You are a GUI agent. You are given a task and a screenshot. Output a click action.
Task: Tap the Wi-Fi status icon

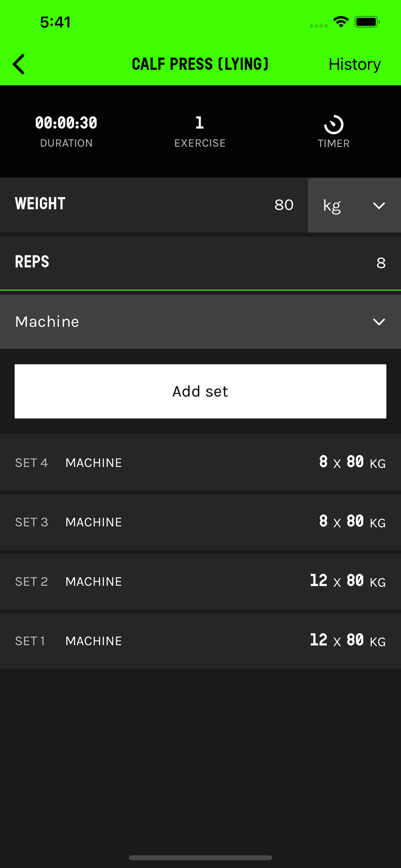(341, 22)
